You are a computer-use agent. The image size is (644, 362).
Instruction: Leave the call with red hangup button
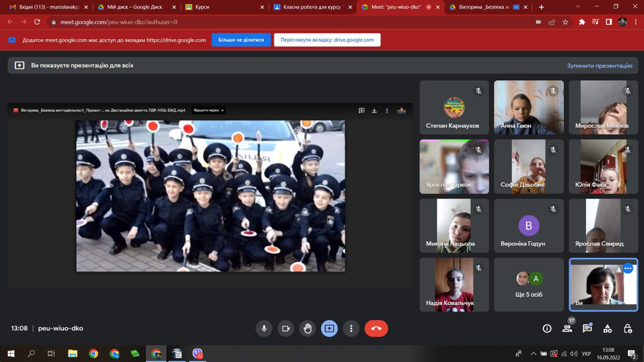pos(376,328)
